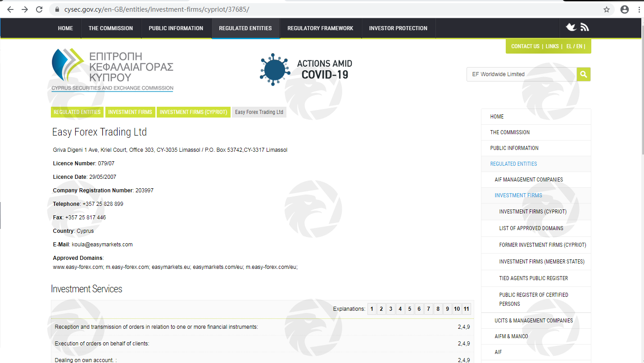The image size is (644, 363).
Task: Open AIFM & MANCO sidebar item
Action: [536, 336]
